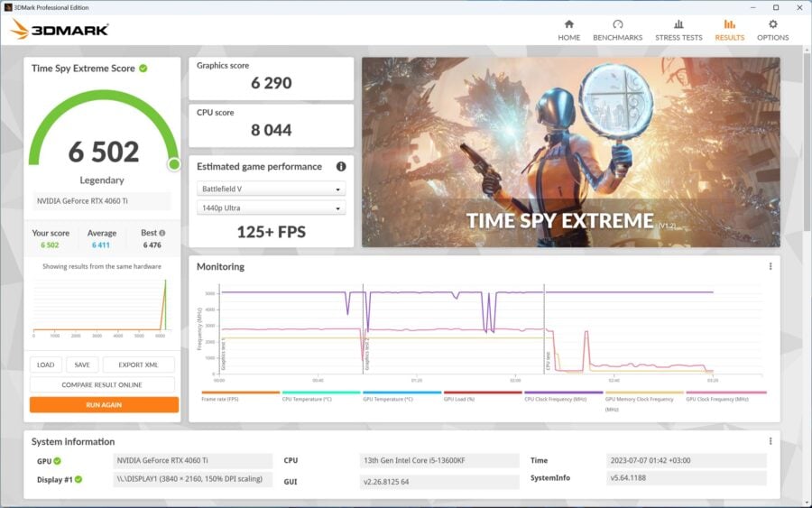Click info icon next to Estimated game performance

tap(341, 166)
